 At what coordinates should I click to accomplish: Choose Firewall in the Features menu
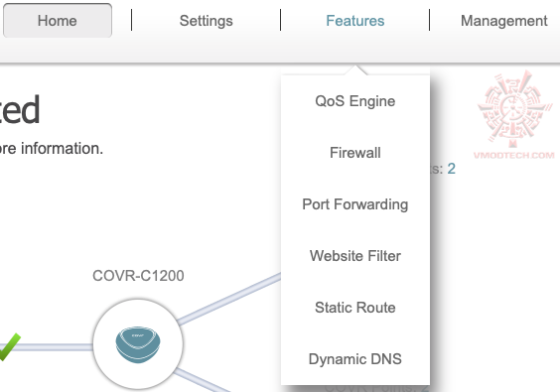355,153
